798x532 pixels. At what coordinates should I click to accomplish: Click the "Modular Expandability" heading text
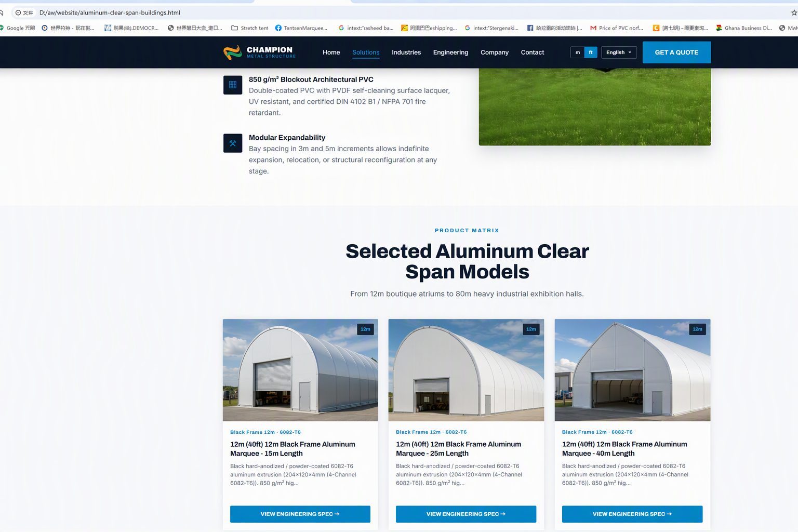click(x=287, y=138)
